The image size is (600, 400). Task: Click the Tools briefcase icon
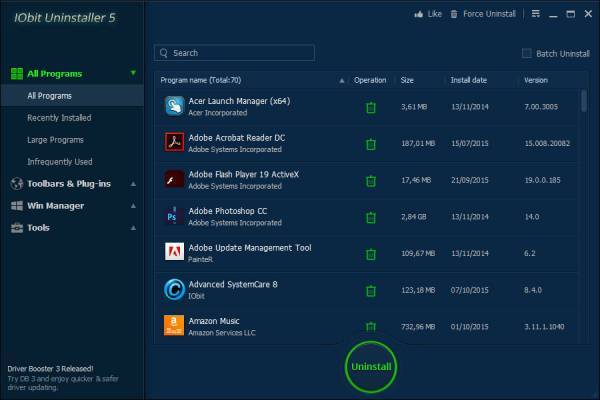coord(17,228)
